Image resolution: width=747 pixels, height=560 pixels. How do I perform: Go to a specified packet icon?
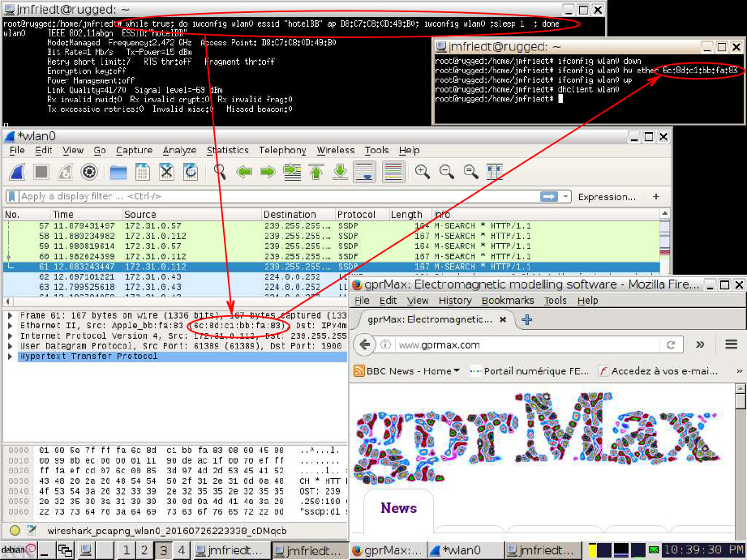(x=292, y=172)
